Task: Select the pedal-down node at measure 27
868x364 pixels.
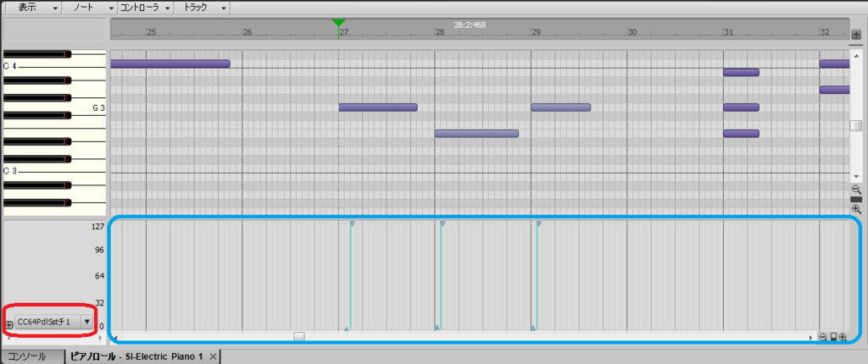Action: pos(352,223)
